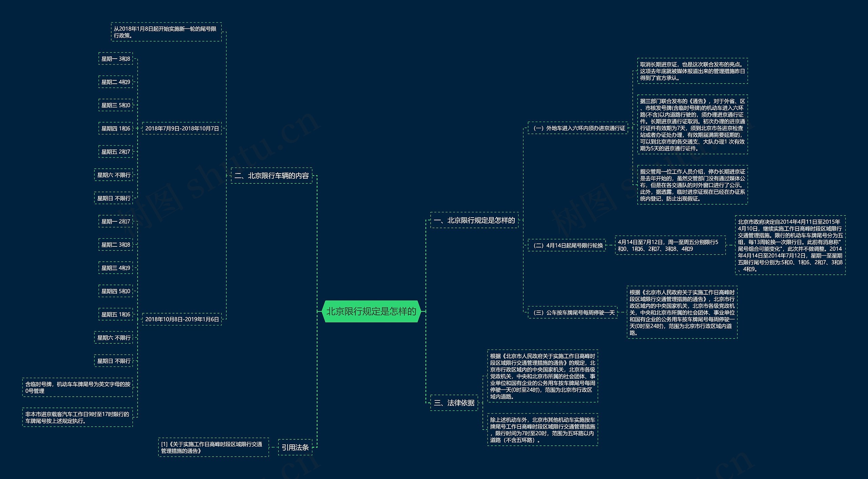The image size is (868, 479).
Task: Select the 非本市进京载客汽车 note node
Action: point(78,417)
